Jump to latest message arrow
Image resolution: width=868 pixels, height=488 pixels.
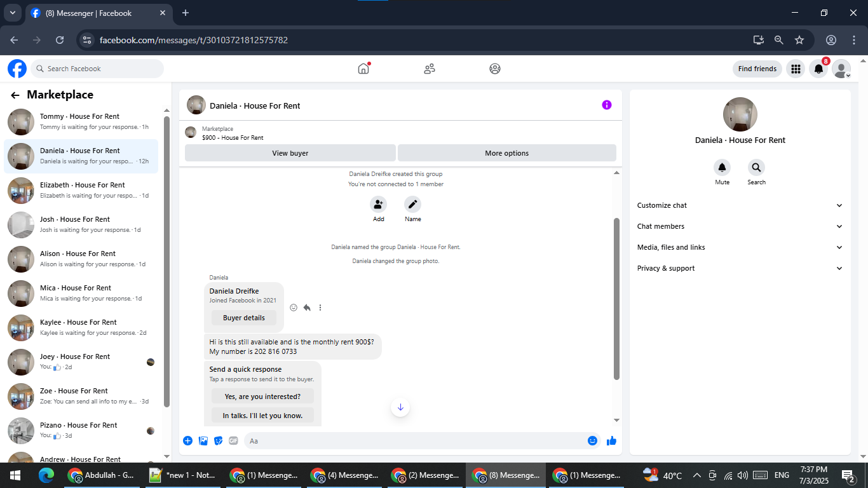pyautogui.click(x=400, y=407)
